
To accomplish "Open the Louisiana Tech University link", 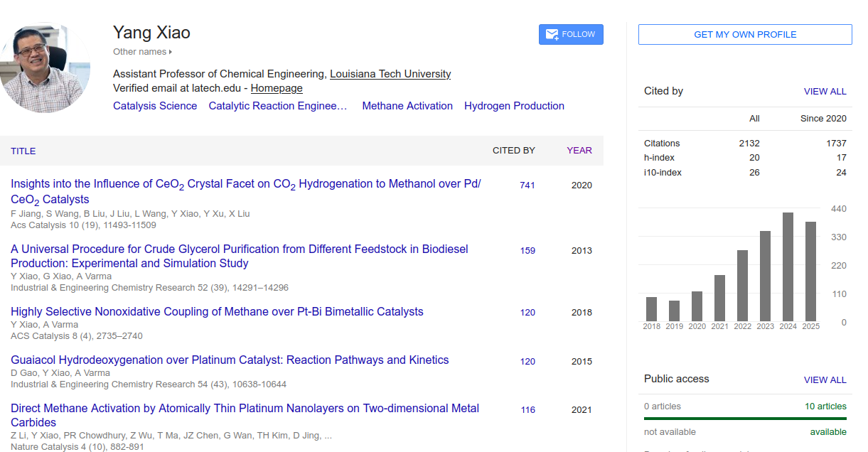I will 390,74.
